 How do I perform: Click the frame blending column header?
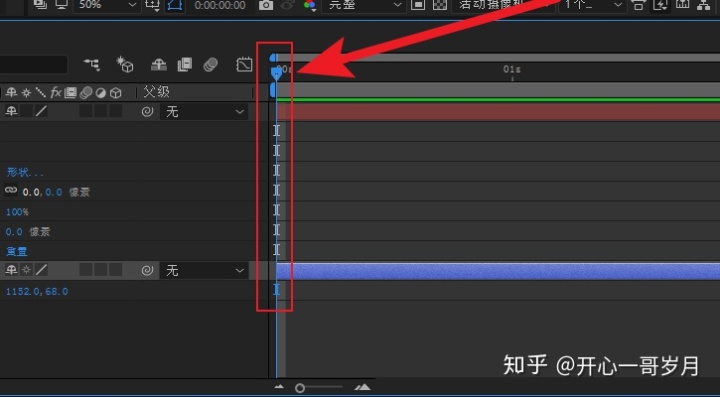[70, 93]
